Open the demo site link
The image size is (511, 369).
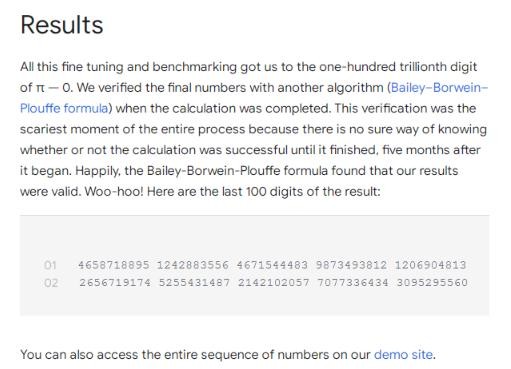[x=403, y=354]
